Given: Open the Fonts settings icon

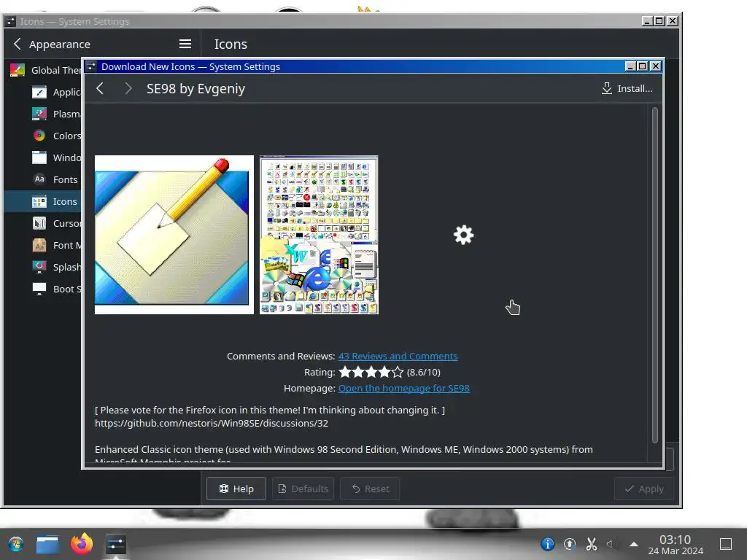Looking at the screenshot, I should click(x=39, y=179).
